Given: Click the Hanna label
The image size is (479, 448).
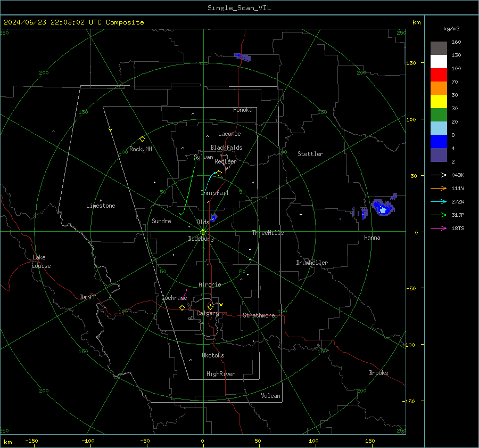Looking at the screenshot, I should click(372, 238).
